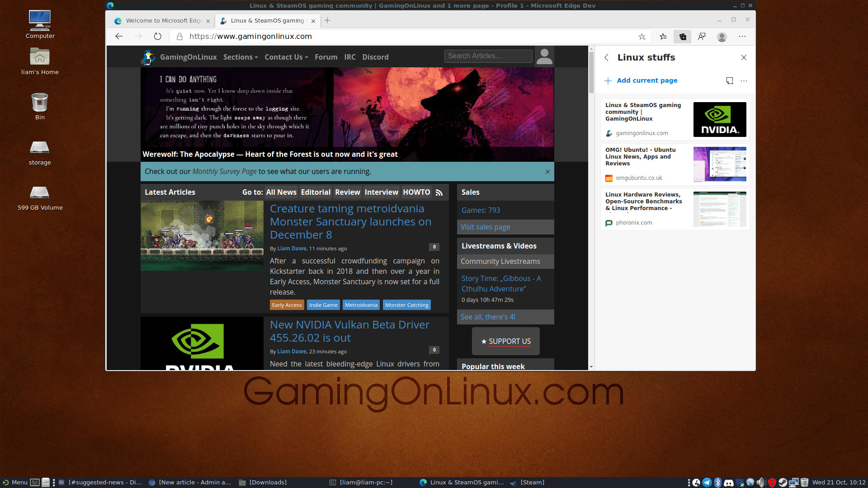This screenshot has height=488, width=868.
Task: Click the Forum tab in navigation
Action: 325,56
